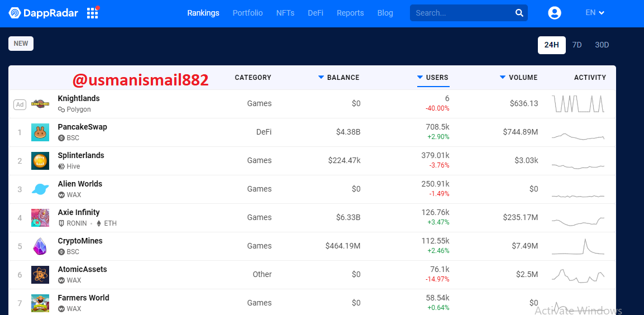The height and width of the screenshot is (315, 644).
Task: Click the ACTIVITY column header
Action: pyautogui.click(x=590, y=77)
